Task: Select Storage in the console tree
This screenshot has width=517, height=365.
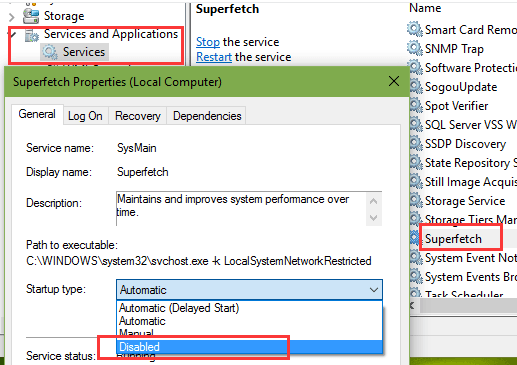Action: [64, 16]
